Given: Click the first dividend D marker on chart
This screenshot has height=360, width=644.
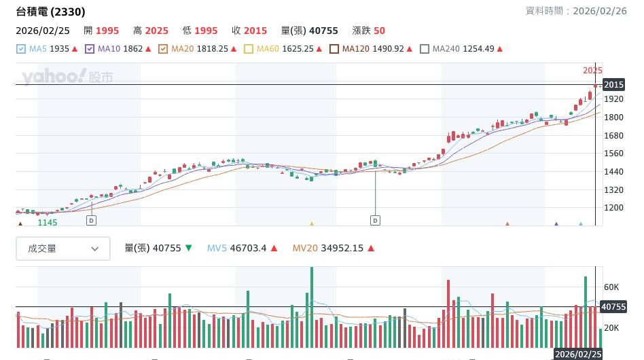Looking at the screenshot, I should coord(92,220).
